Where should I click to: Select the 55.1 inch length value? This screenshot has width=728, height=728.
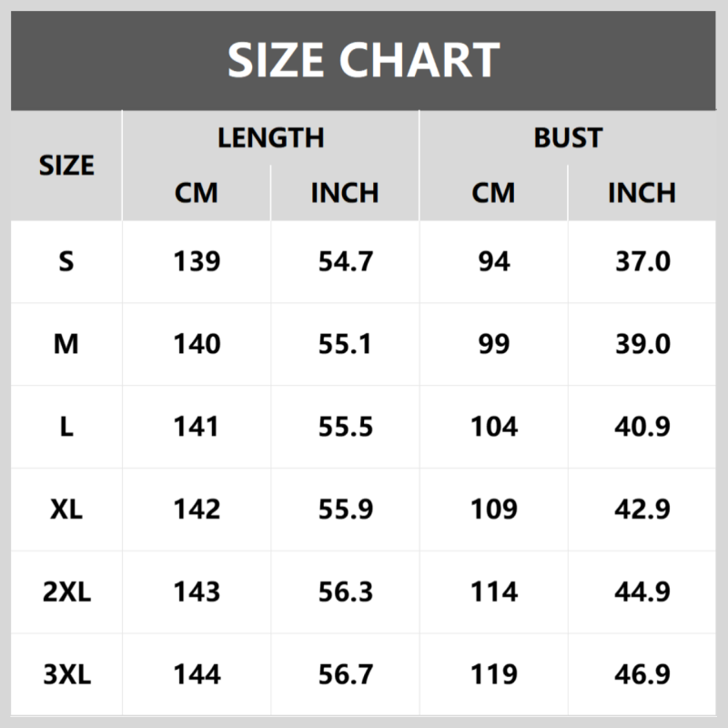click(345, 344)
